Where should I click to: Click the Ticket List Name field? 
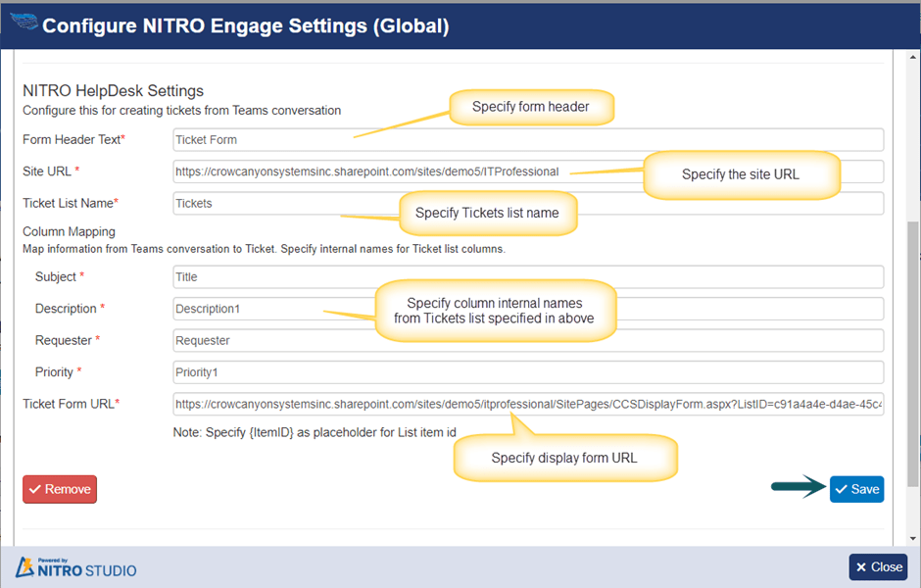pos(528,203)
